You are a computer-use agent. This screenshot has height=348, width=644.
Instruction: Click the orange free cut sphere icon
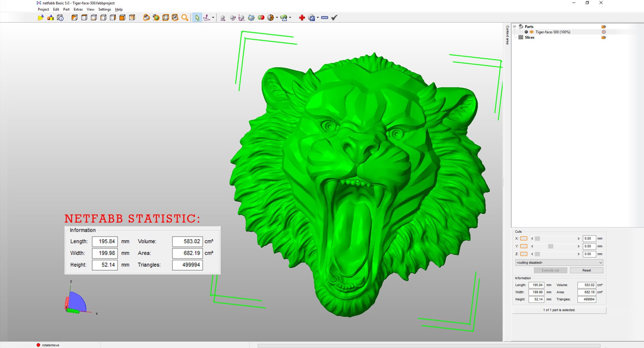click(271, 18)
